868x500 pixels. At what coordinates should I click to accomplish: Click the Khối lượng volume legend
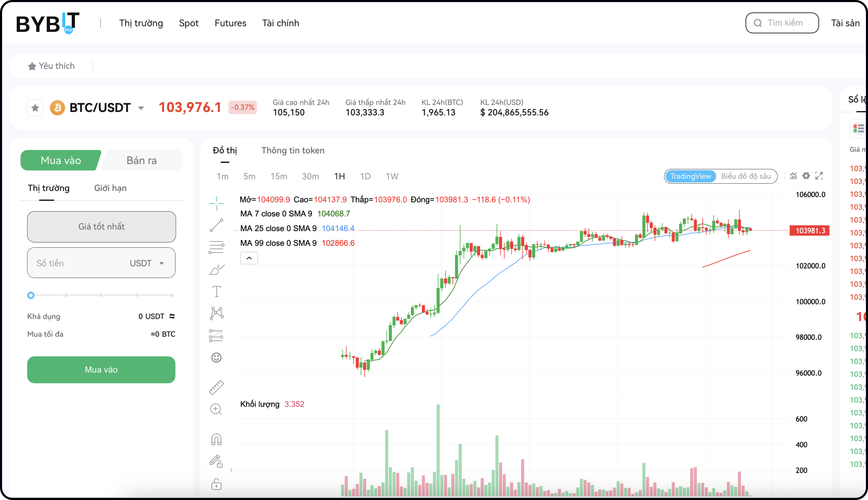click(272, 404)
